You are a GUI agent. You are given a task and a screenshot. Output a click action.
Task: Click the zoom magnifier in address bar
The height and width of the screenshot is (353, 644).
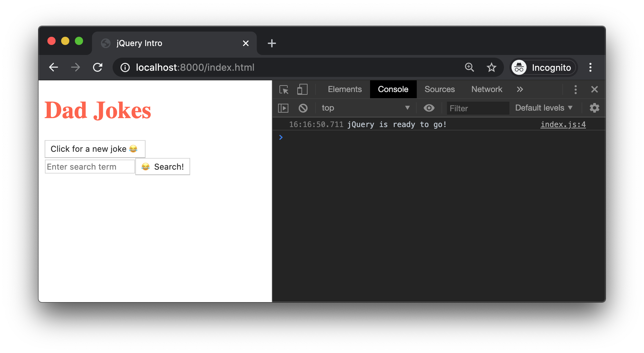click(x=469, y=67)
